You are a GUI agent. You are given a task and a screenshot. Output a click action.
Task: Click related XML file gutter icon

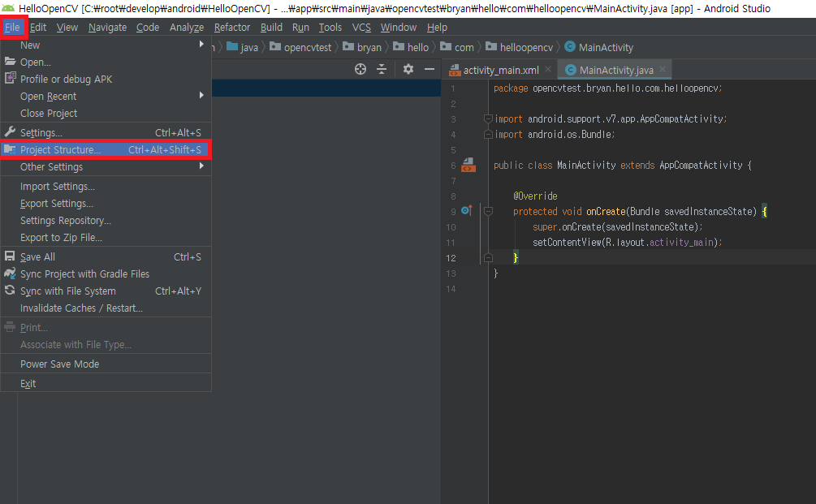pos(468,165)
